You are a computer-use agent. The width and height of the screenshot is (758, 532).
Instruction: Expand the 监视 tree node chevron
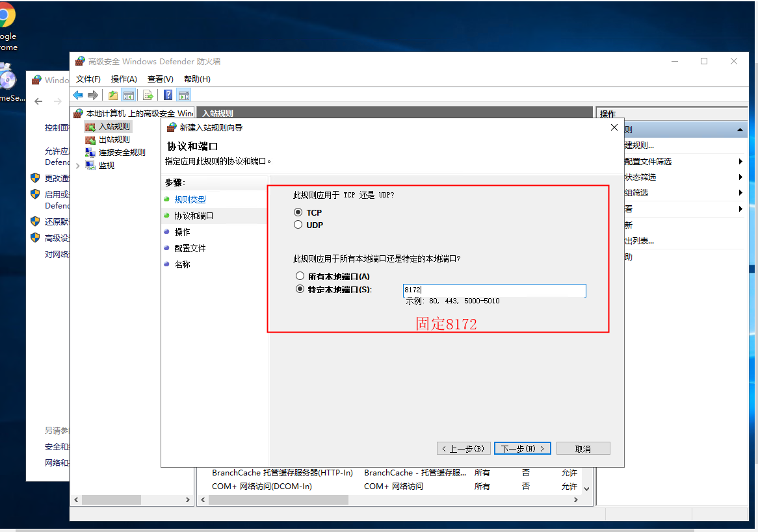78,166
